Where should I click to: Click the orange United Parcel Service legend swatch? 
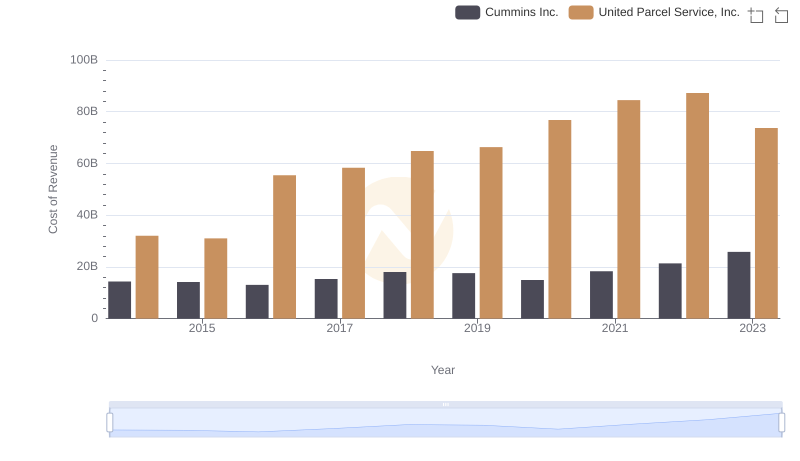pos(580,12)
